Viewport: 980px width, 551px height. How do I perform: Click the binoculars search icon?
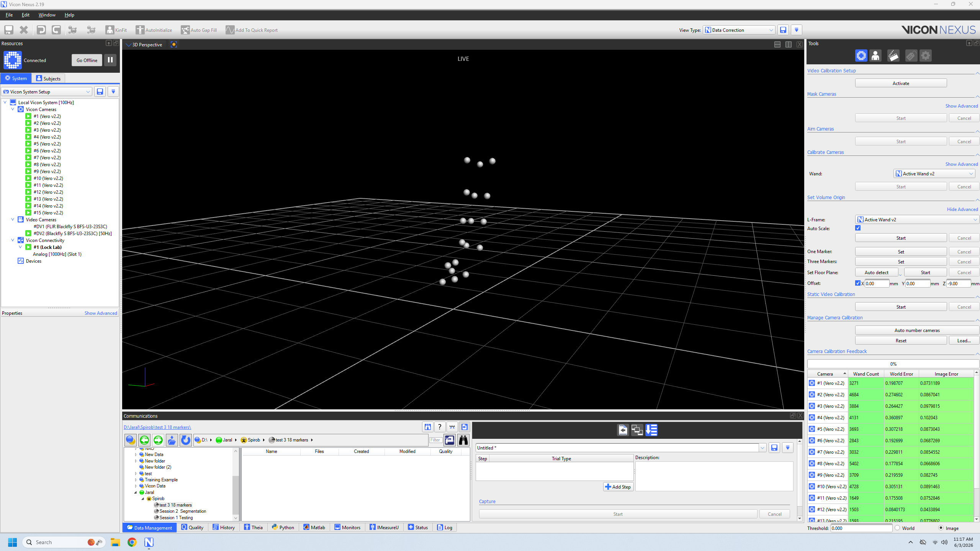(x=463, y=440)
